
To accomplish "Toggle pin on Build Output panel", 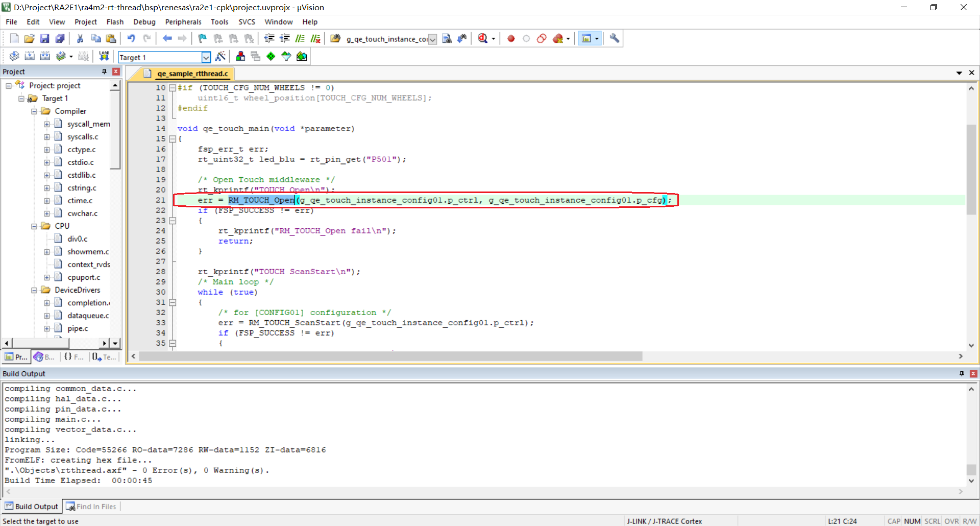I will pos(962,374).
